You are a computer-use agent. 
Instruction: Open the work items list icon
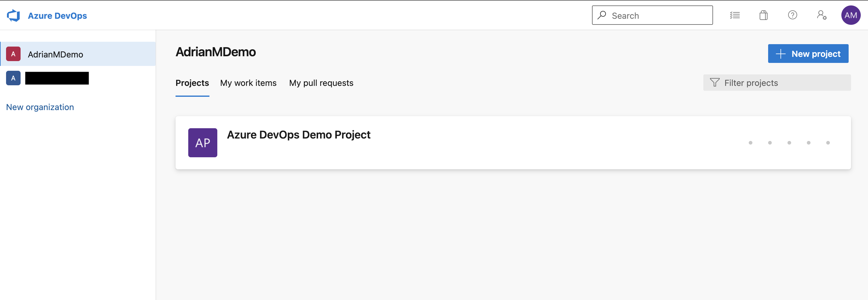(735, 15)
